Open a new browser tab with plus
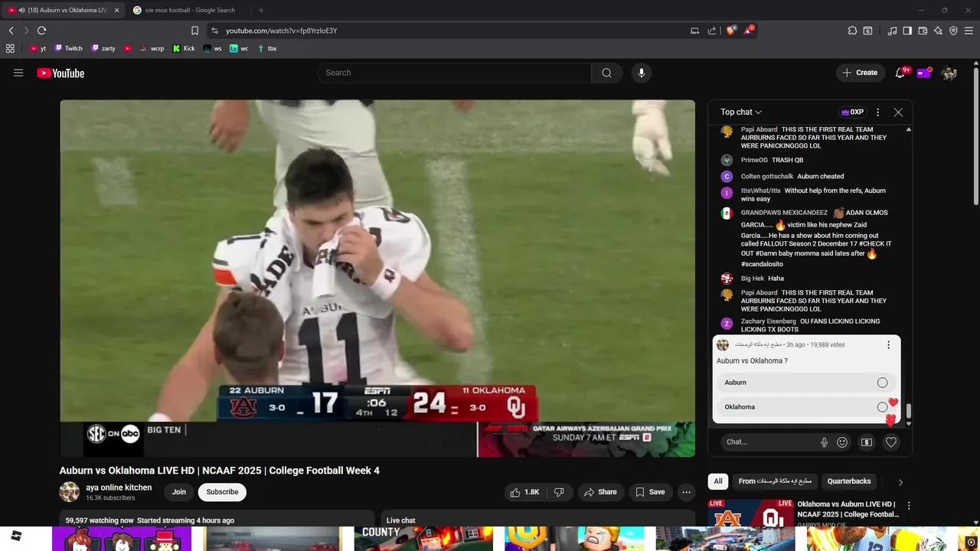Screen dimensions: 980x551 click(261, 10)
